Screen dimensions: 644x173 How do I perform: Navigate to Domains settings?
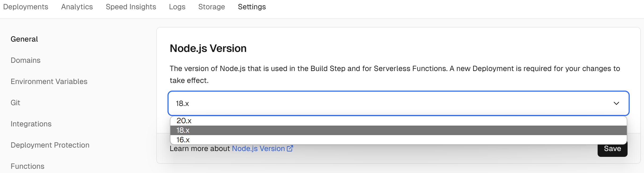tap(26, 60)
